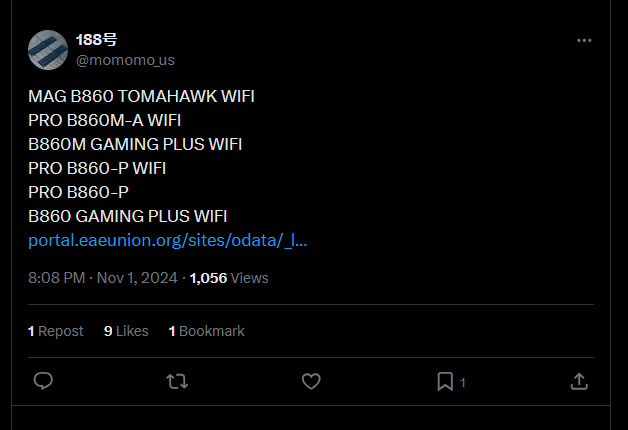Screen dimensions: 628x430
Task: Open the share tweet icon
Action: (578, 381)
